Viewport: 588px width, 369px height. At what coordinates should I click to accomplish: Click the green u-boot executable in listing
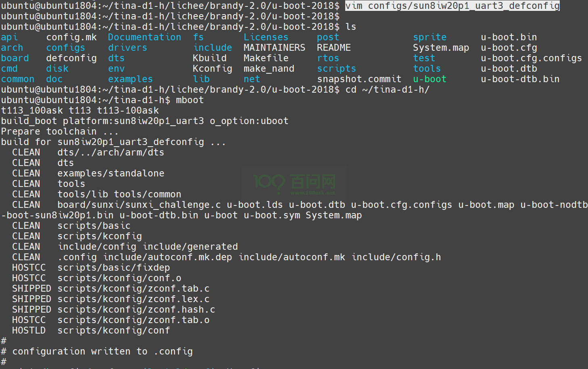pyautogui.click(x=430, y=79)
